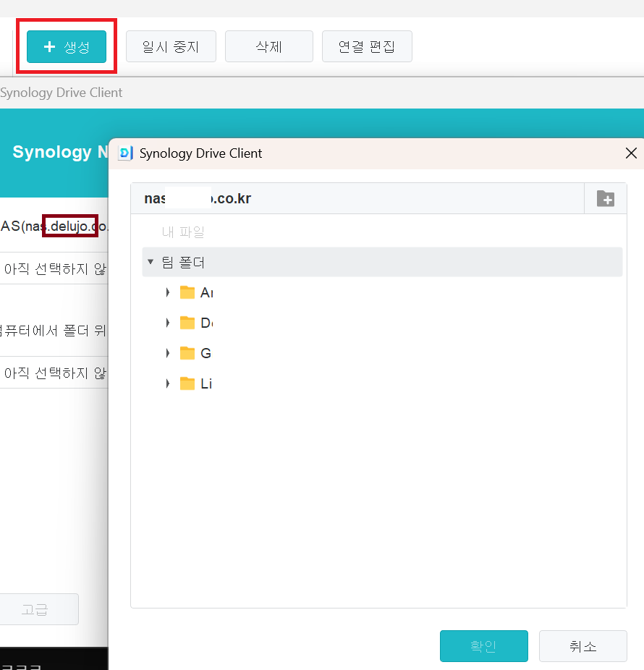Click the lower 아직 선택하지 않 field
The width and height of the screenshot is (644, 670).
pyautogui.click(x=54, y=373)
